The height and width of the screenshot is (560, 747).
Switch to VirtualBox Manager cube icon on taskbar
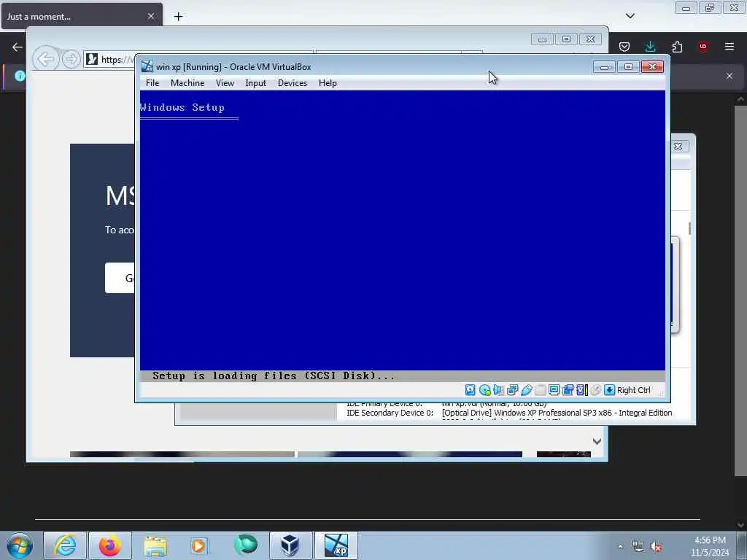click(x=290, y=545)
